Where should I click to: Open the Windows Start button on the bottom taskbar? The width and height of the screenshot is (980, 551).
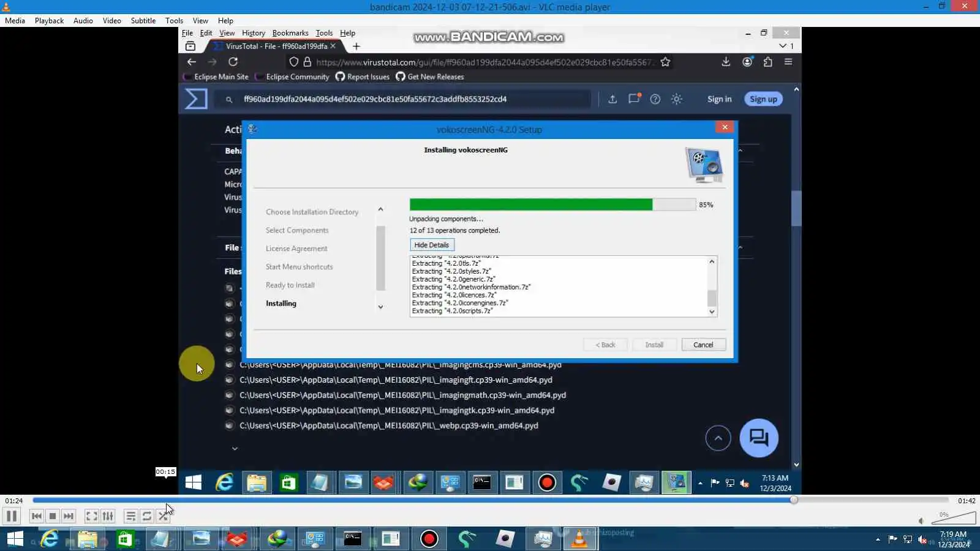point(15,539)
